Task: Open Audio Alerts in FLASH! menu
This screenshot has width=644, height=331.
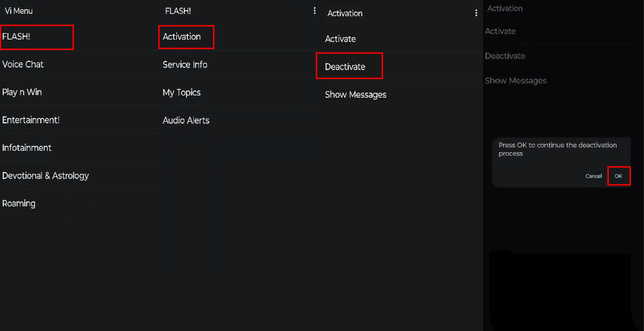Action: (186, 120)
